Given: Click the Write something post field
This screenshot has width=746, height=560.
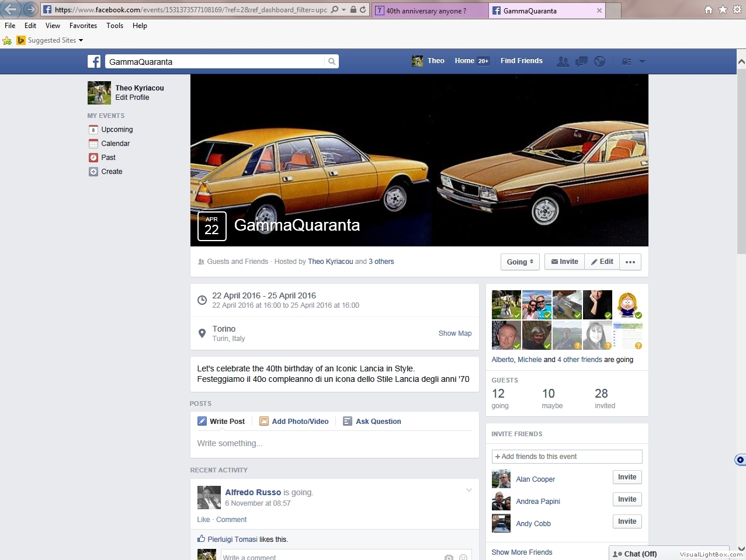Looking at the screenshot, I should 334,444.
